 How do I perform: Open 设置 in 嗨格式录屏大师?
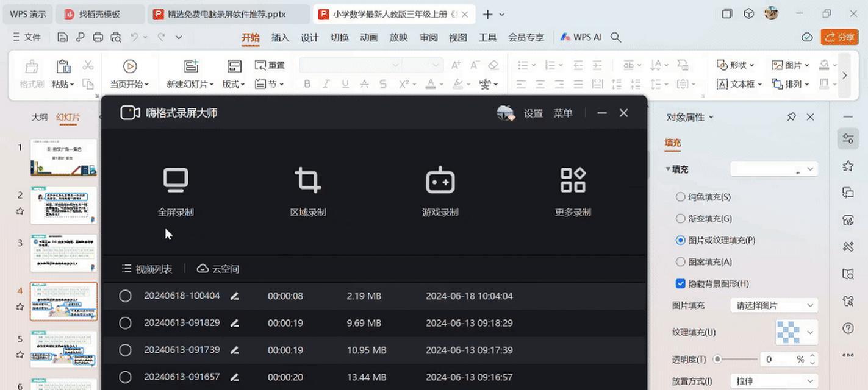coord(533,113)
